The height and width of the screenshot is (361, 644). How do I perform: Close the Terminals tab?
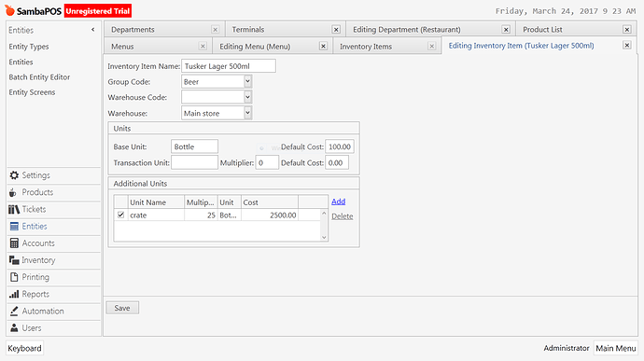pos(336,30)
